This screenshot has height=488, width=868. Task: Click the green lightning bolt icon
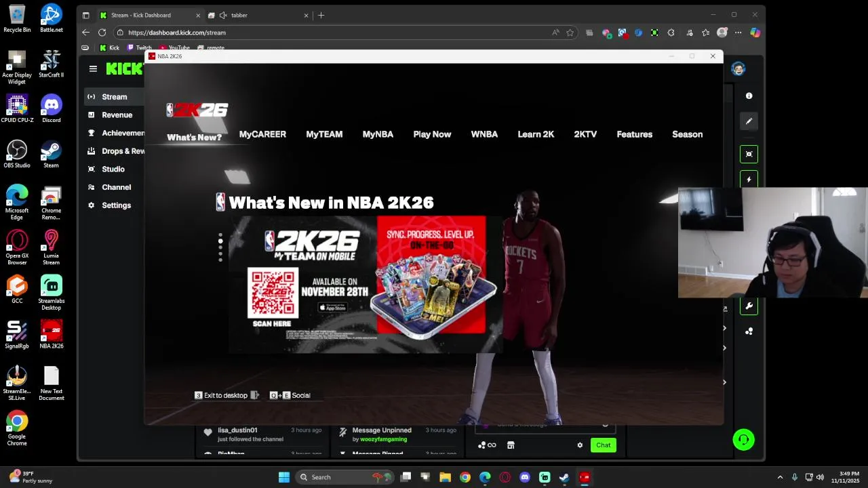point(749,180)
